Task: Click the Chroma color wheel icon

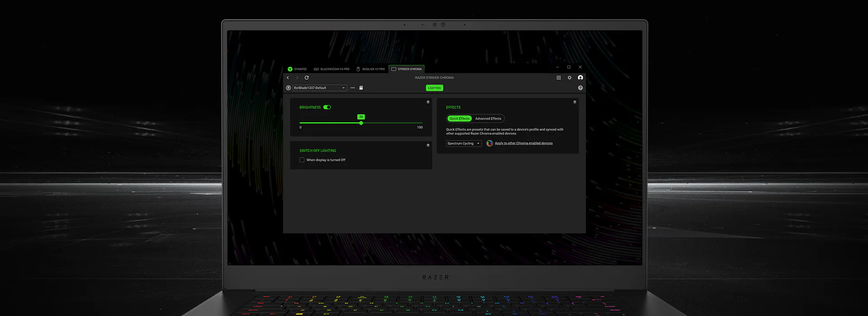Action: click(489, 144)
